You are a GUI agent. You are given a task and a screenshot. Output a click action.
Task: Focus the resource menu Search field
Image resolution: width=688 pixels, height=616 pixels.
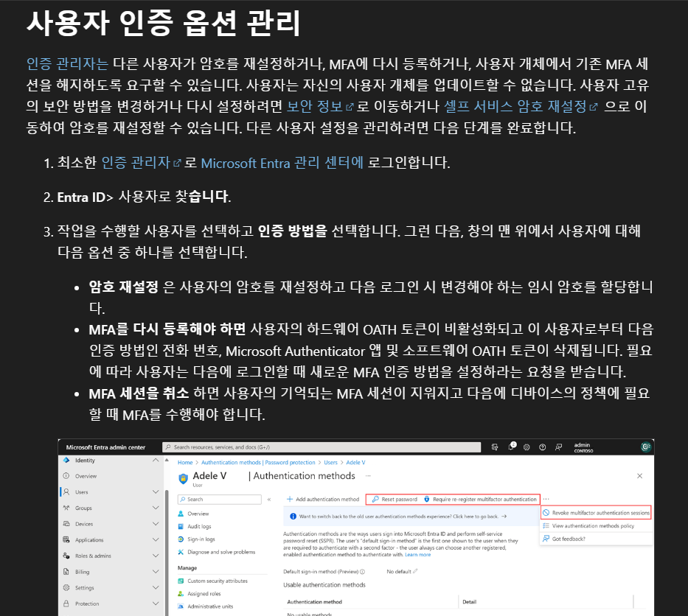pyautogui.click(x=220, y=500)
